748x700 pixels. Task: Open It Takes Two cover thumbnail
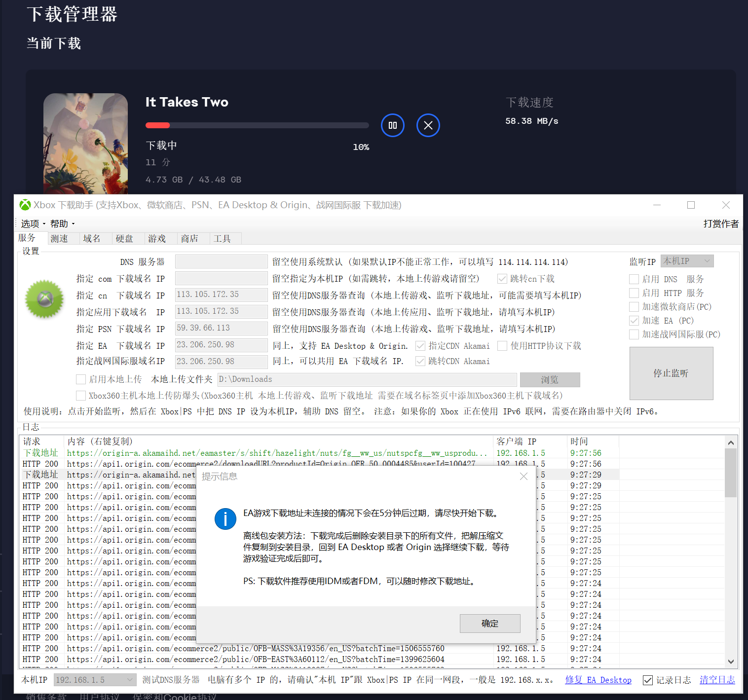coord(85,144)
